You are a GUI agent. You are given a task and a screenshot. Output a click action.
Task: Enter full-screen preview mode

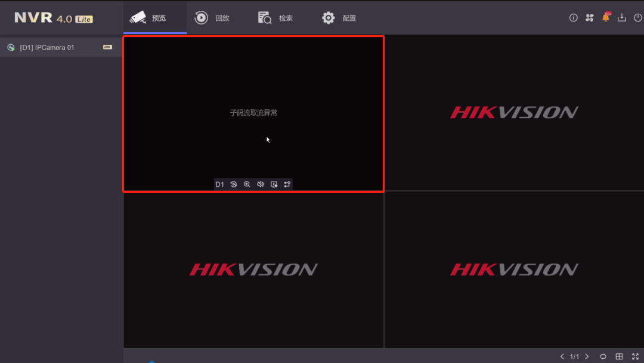(636, 356)
